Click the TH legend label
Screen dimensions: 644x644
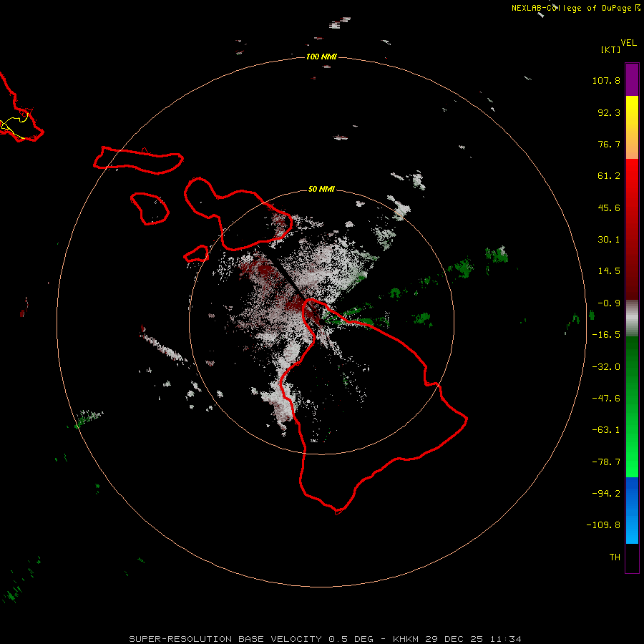(x=615, y=557)
